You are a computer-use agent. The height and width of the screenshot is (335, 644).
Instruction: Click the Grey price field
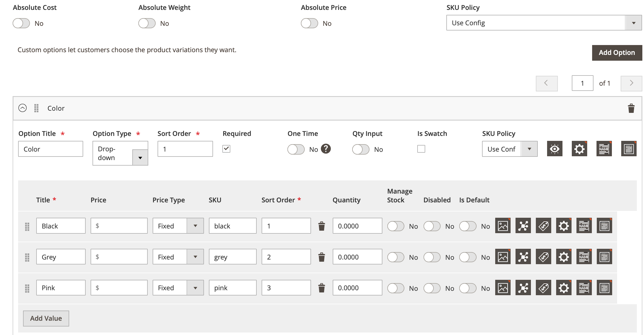tap(119, 257)
